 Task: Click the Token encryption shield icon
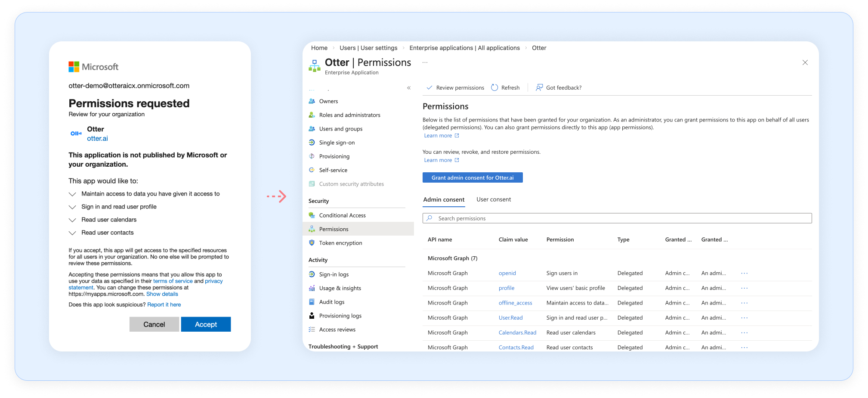click(x=312, y=243)
